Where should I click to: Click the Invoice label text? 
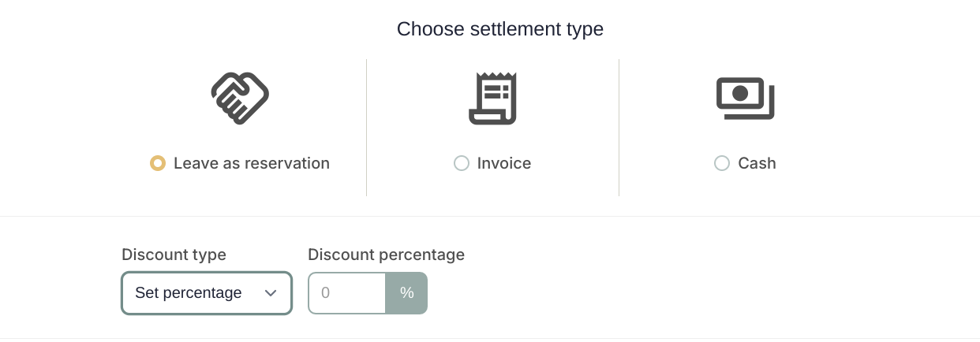click(504, 163)
